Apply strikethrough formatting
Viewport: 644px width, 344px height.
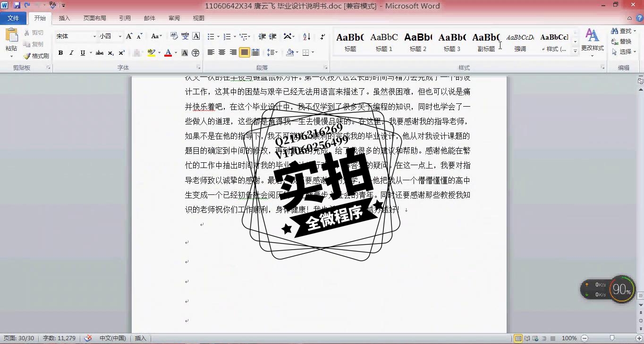click(x=100, y=53)
